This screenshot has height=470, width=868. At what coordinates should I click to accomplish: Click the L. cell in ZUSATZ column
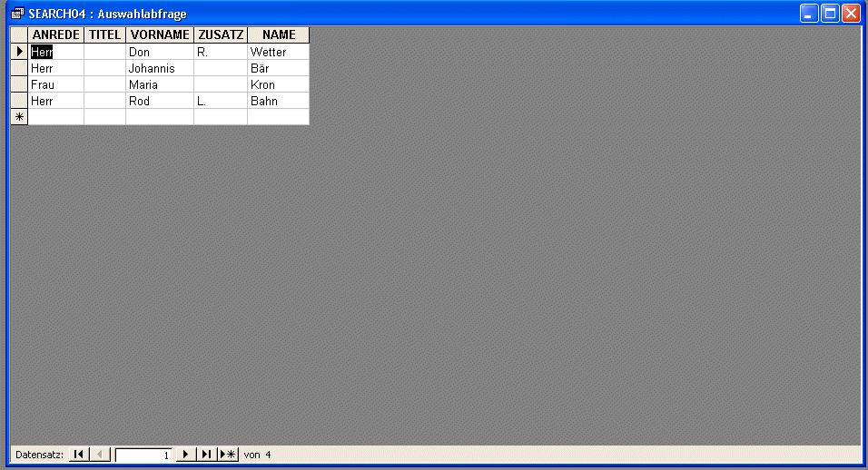[x=221, y=101]
